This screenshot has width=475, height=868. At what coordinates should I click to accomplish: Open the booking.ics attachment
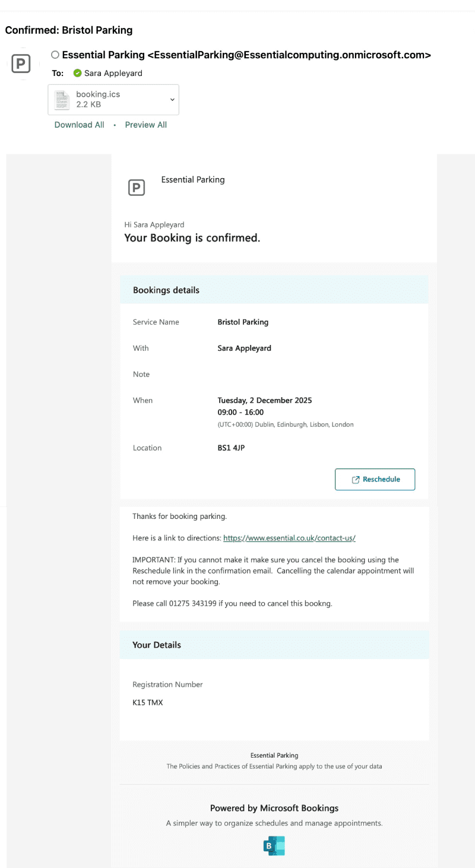point(113,100)
